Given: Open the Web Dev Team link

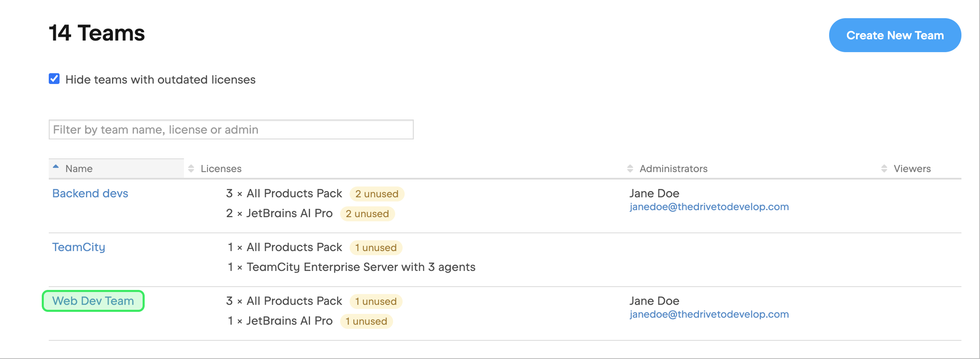Looking at the screenshot, I should click(93, 301).
